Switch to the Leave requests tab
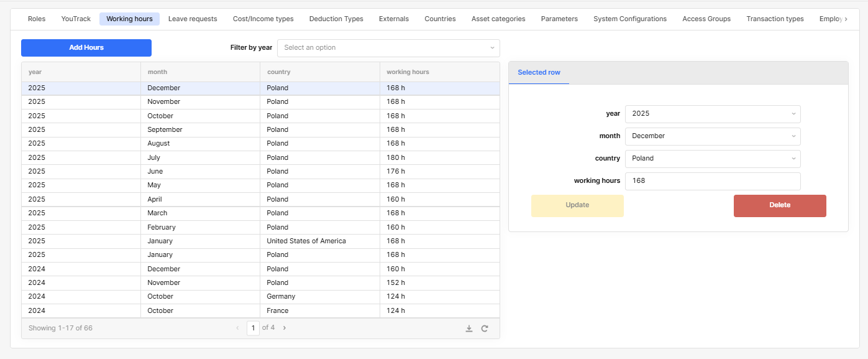This screenshot has width=868, height=359. click(193, 19)
